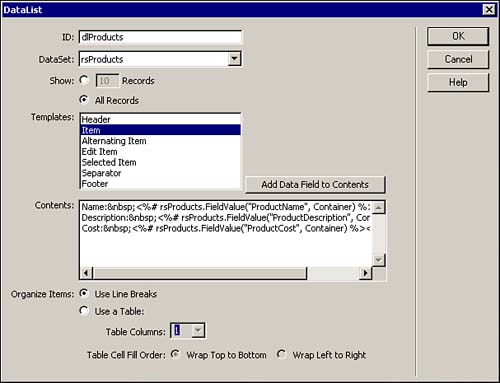The width and height of the screenshot is (500, 383).
Task: Click Contents horizontal scroll left arrow
Action: (86, 273)
